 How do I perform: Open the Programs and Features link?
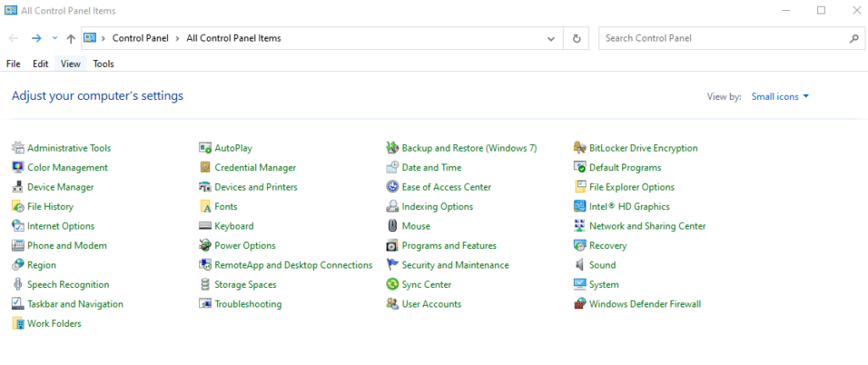point(448,246)
